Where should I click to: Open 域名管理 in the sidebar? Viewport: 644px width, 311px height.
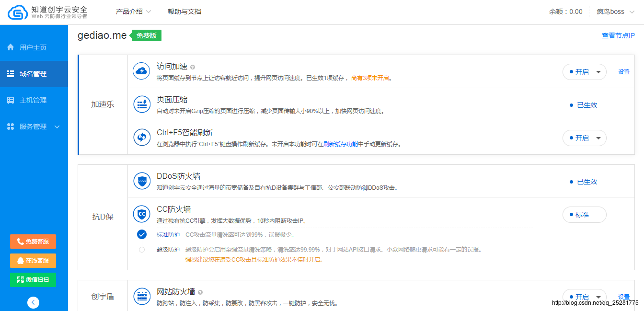tap(34, 74)
